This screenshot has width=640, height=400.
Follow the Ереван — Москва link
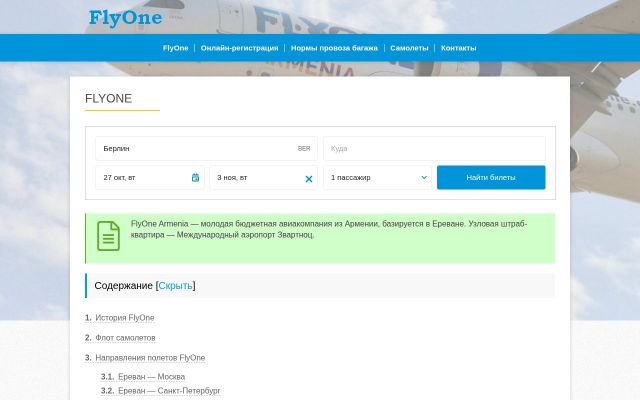point(151,377)
